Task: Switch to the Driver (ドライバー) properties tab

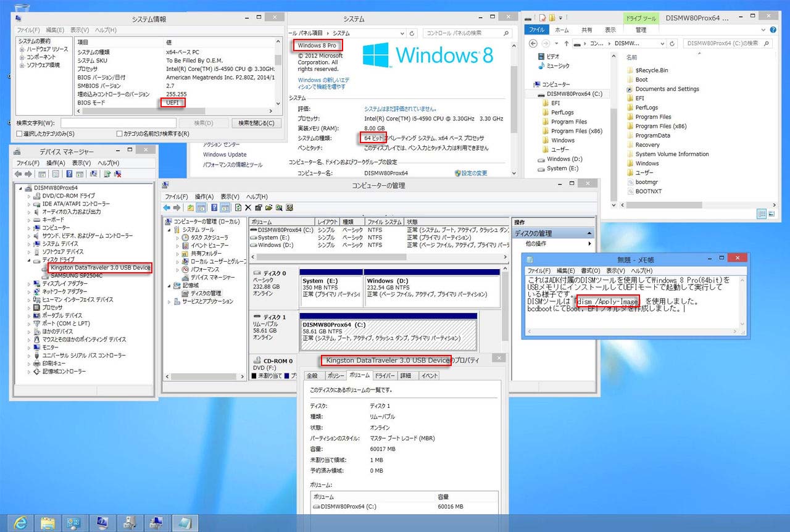Action: click(x=385, y=375)
